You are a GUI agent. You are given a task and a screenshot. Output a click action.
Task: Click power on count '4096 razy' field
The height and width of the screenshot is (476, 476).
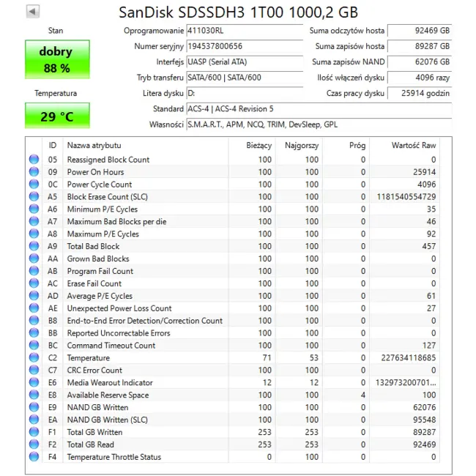pos(420,78)
